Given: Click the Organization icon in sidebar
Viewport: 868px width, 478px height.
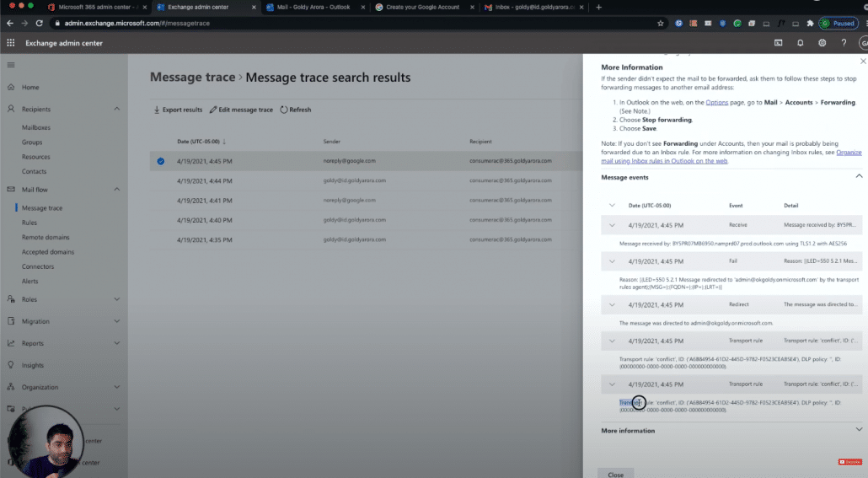Looking at the screenshot, I should [x=11, y=387].
